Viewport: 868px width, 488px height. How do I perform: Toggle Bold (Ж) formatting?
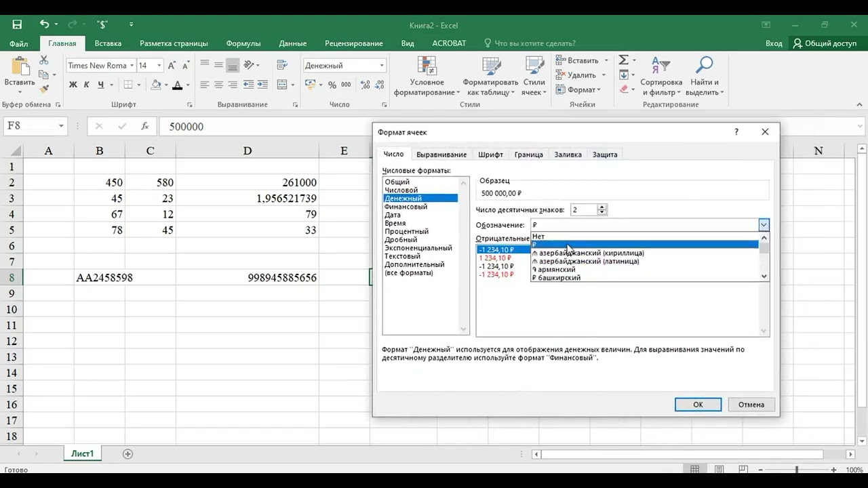click(x=73, y=85)
